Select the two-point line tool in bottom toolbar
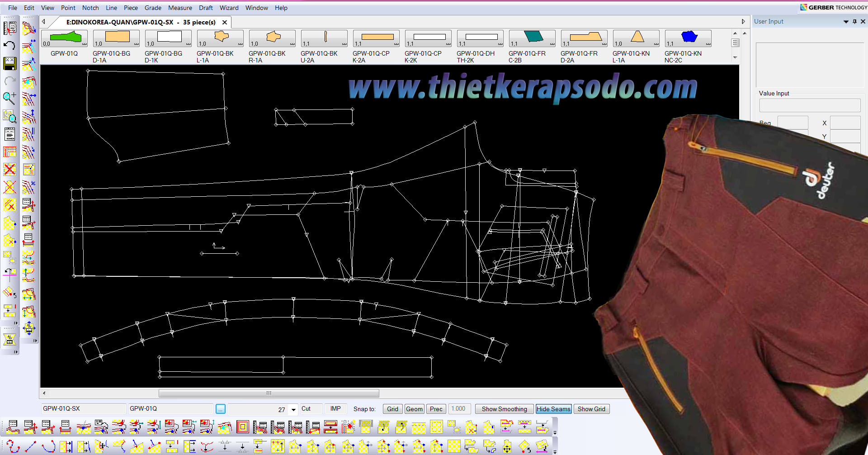Screen dimensions: 868x455 coord(30,447)
